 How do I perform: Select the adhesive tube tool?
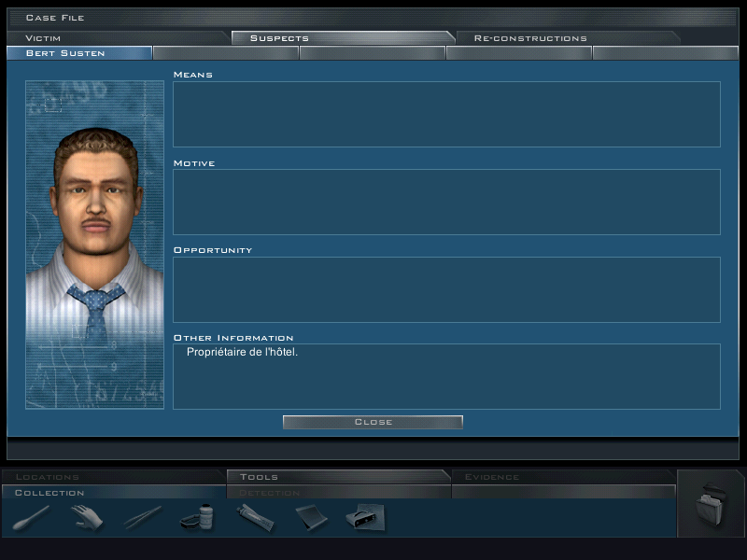(x=255, y=518)
